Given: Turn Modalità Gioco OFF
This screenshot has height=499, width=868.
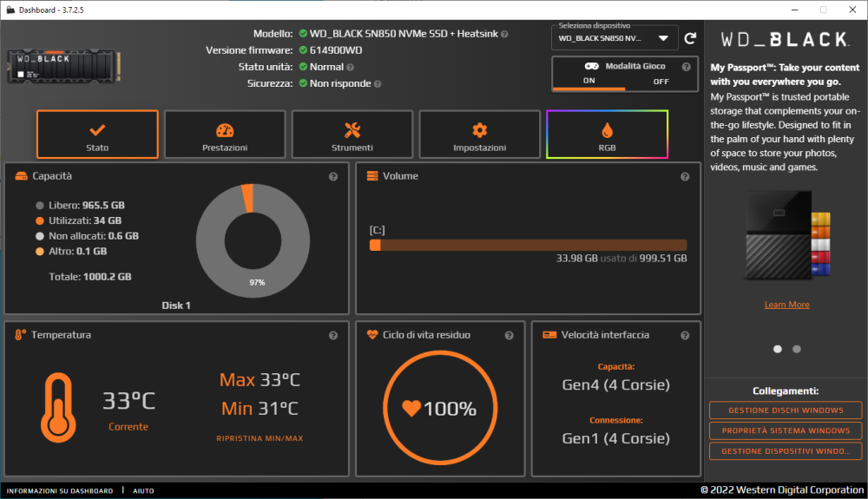Looking at the screenshot, I should coord(661,82).
